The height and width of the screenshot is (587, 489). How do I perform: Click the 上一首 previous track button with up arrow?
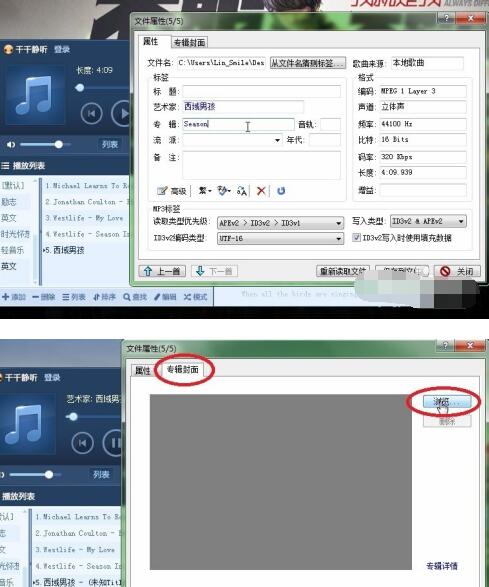click(x=162, y=271)
